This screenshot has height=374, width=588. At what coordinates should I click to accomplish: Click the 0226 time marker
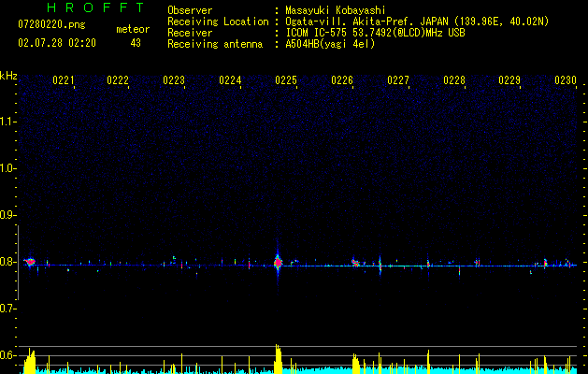click(x=342, y=80)
